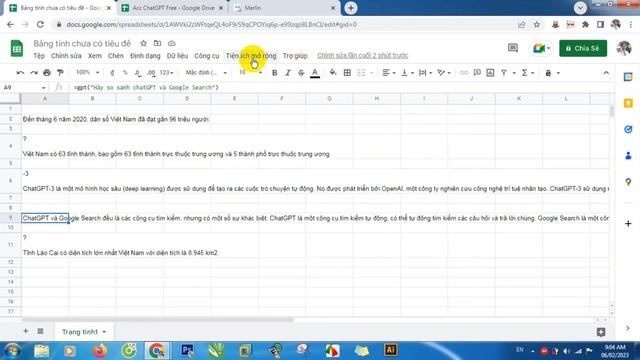Expand the merge cells options arrow
Screen dimensions: 640x360
(371, 73)
